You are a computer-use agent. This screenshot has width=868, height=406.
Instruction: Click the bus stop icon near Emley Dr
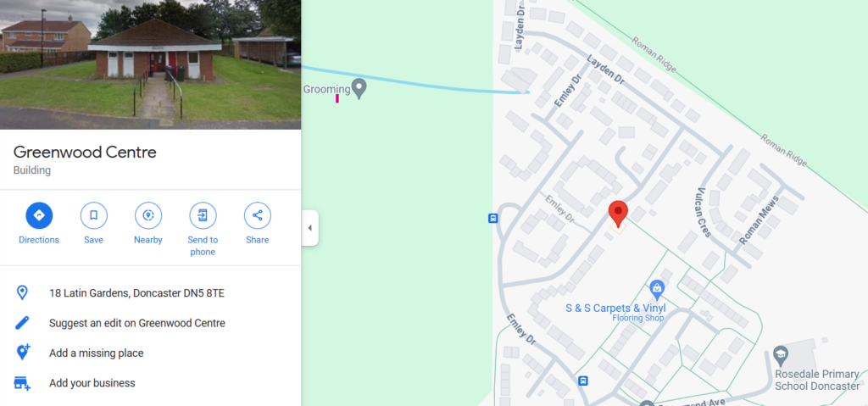(492, 218)
